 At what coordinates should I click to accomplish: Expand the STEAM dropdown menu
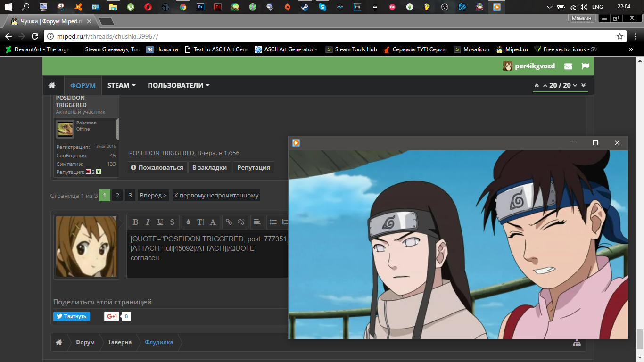[x=122, y=85]
